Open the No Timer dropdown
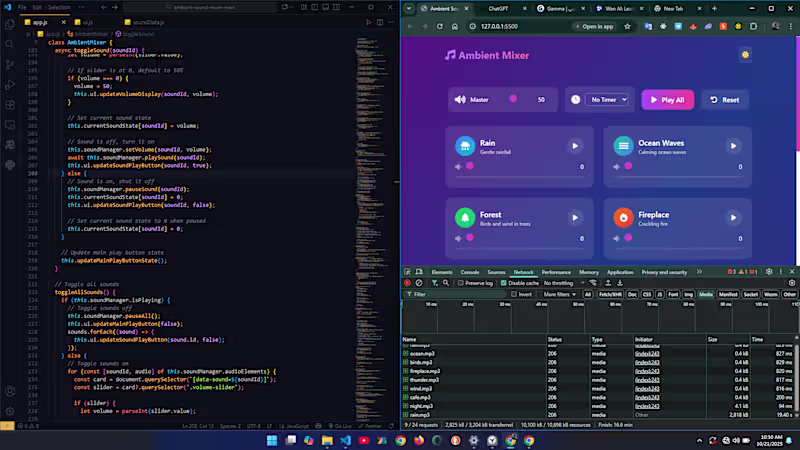The width and height of the screenshot is (800, 450). (x=607, y=100)
